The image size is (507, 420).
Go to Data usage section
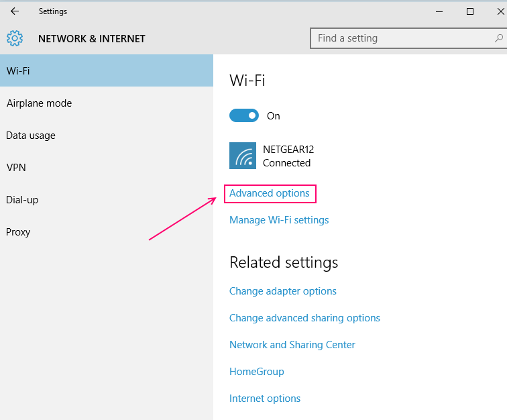[x=31, y=136]
